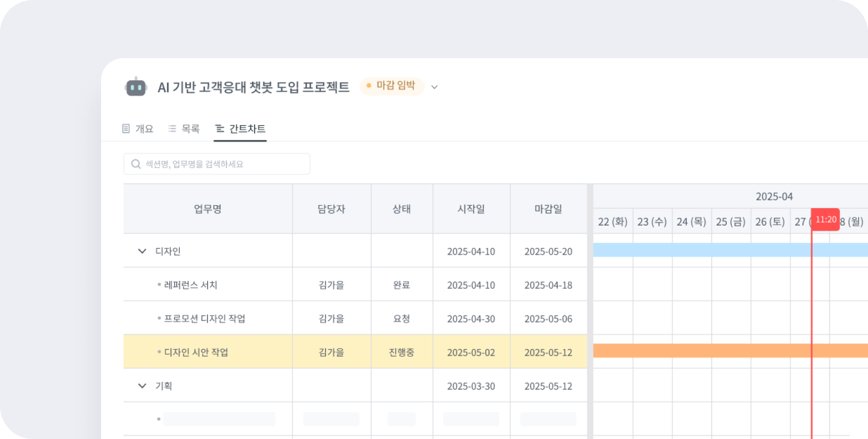The height and width of the screenshot is (439, 868).
Task: Select the 간트차트 tab
Action: pyautogui.click(x=240, y=128)
